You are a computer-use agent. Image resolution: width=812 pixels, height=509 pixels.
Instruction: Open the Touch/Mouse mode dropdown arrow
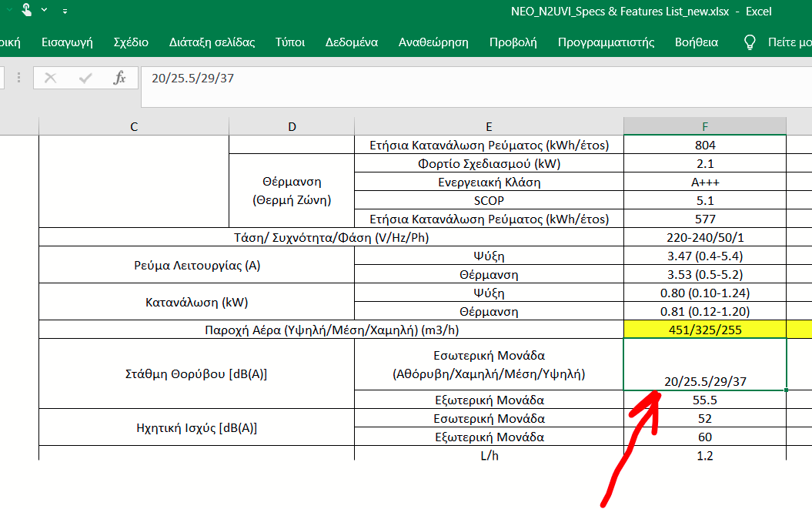[45, 10]
